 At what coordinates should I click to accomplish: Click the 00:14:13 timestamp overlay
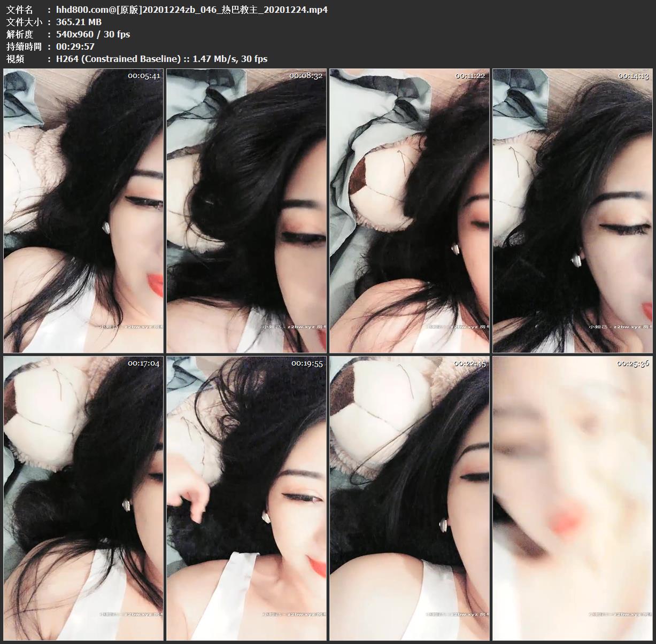pyautogui.click(x=633, y=76)
